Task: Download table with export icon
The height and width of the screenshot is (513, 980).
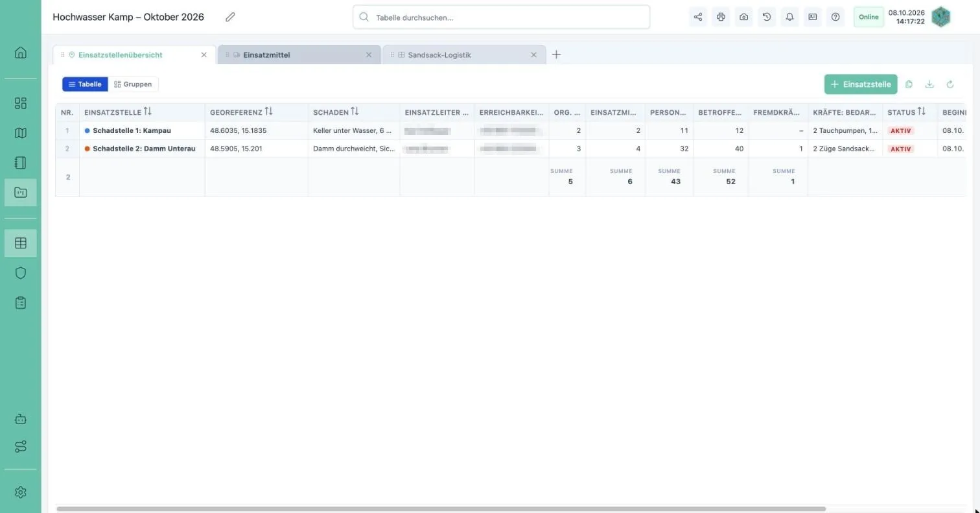Action: 929,84
